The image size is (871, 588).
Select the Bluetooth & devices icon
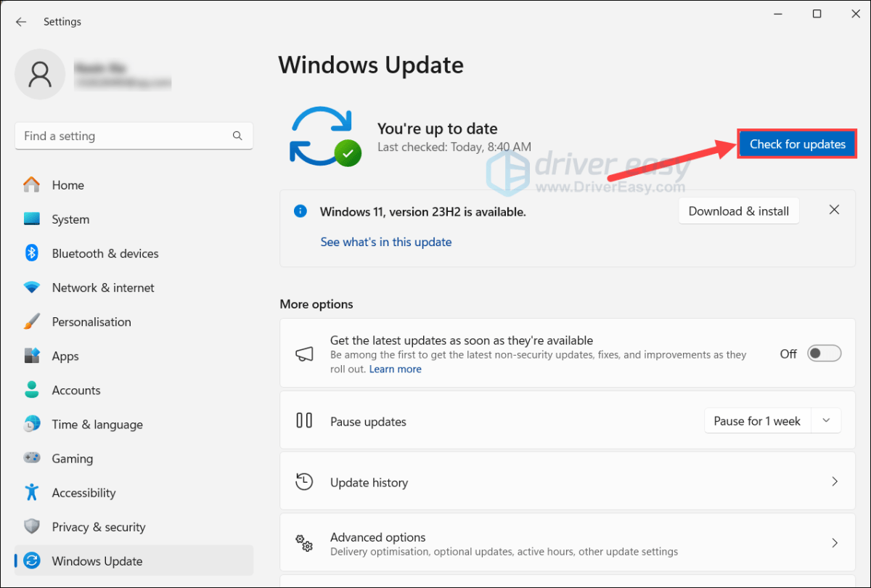click(32, 253)
